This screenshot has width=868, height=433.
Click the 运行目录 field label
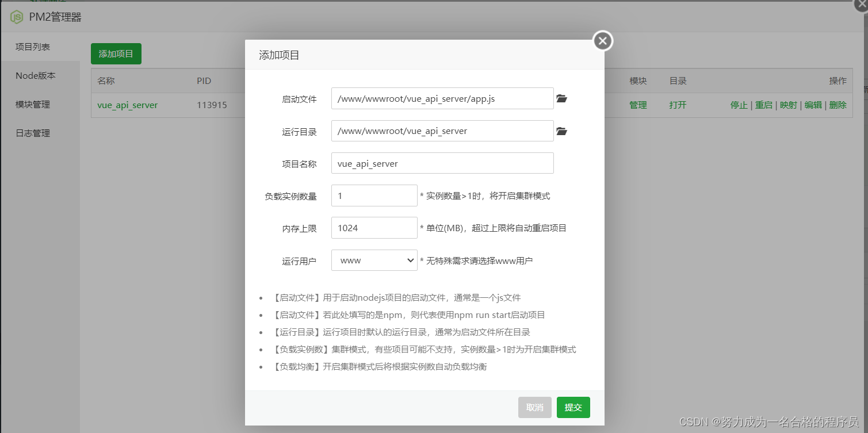299,132
